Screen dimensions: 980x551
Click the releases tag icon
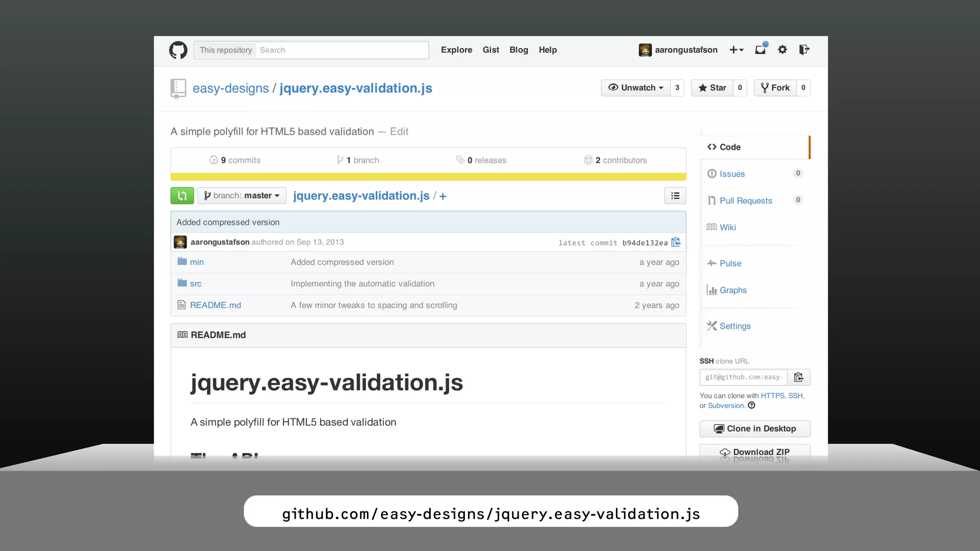coord(460,160)
